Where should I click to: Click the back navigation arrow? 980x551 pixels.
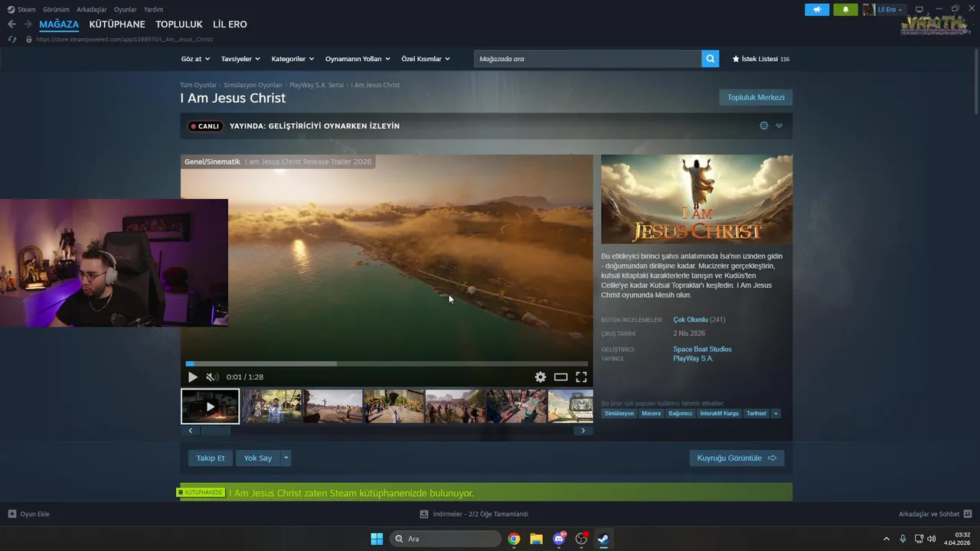(11, 24)
